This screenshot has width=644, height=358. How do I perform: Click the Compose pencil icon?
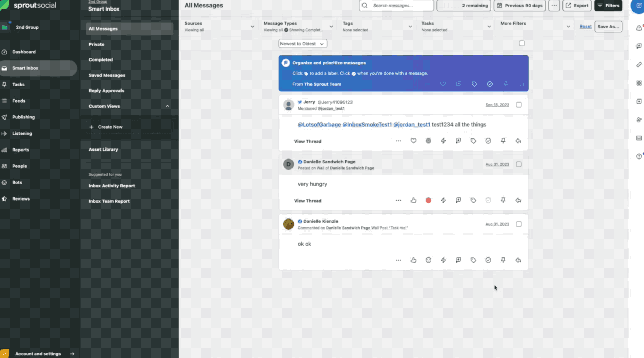point(639,5)
